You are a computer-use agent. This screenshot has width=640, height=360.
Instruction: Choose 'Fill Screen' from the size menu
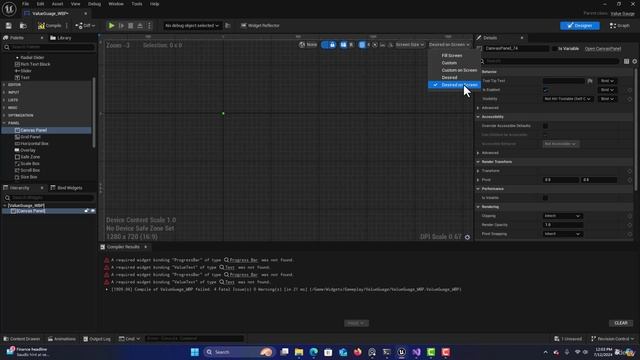point(451,56)
